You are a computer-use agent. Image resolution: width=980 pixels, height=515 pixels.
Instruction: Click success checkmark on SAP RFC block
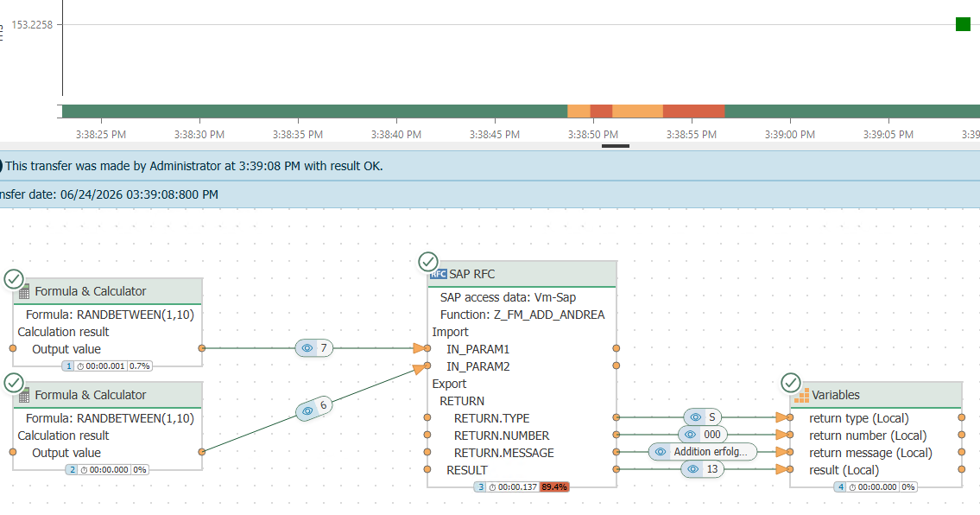pyautogui.click(x=428, y=262)
